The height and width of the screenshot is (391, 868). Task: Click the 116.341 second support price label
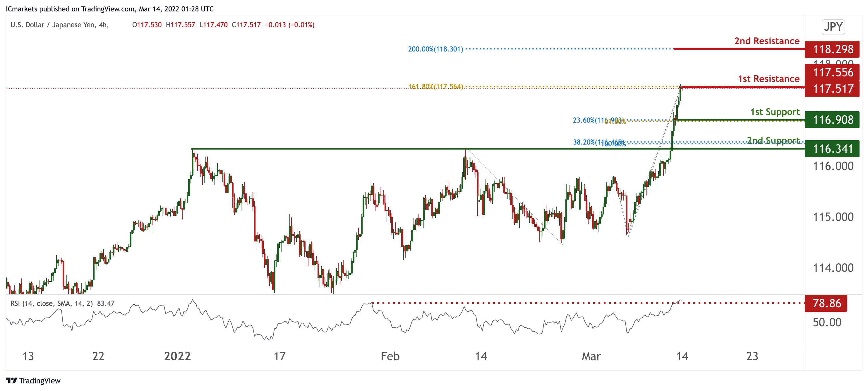click(x=833, y=149)
